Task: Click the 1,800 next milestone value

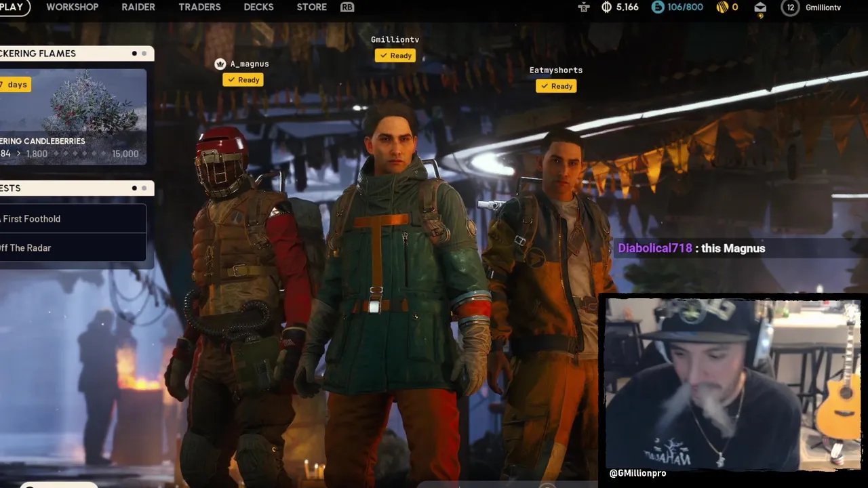Action: point(37,154)
